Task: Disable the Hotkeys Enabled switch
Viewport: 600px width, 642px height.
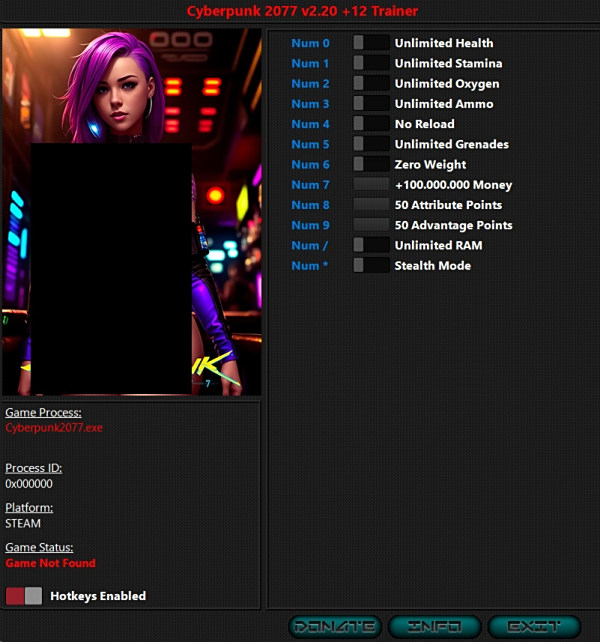Action: pyautogui.click(x=24, y=596)
